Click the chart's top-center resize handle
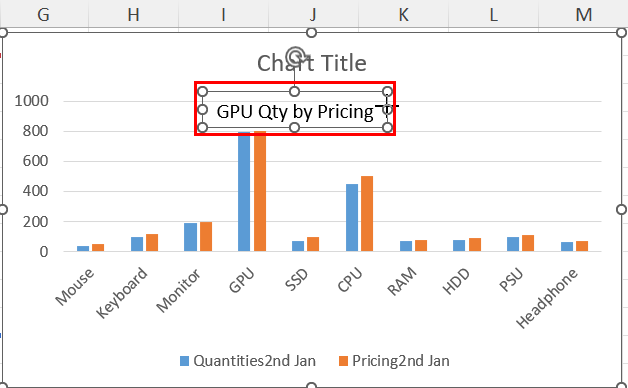The image size is (628, 388). coord(312,32)
